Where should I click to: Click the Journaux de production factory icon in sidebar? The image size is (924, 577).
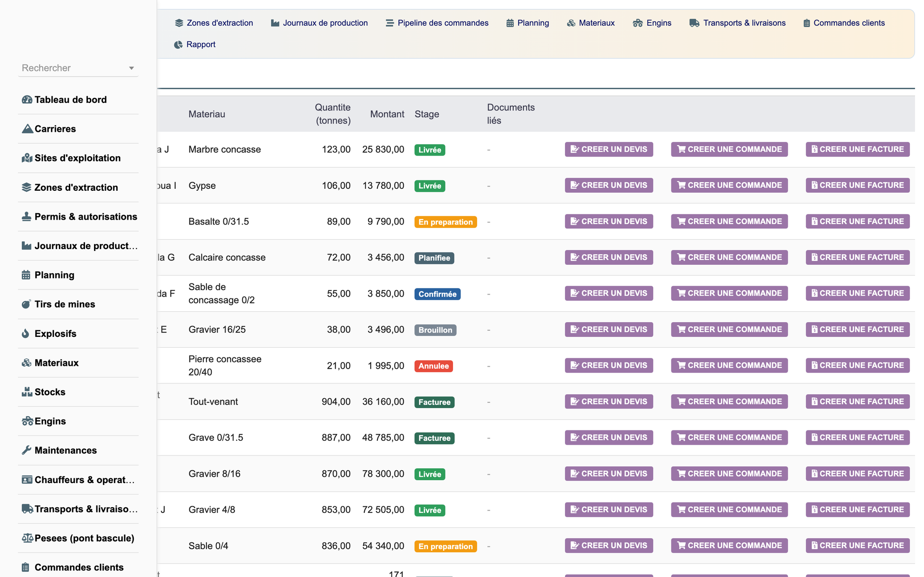tap(27, 246)
